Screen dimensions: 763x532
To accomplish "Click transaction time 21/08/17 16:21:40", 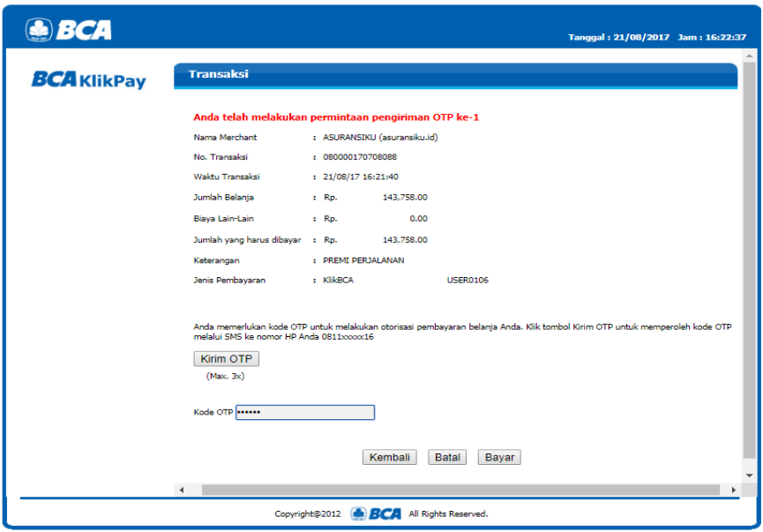I will tap(361, 176).
